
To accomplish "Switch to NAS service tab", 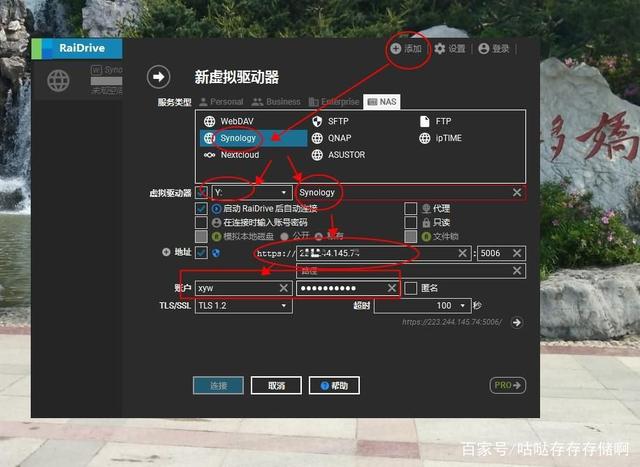I will click(x=382, y=102).
